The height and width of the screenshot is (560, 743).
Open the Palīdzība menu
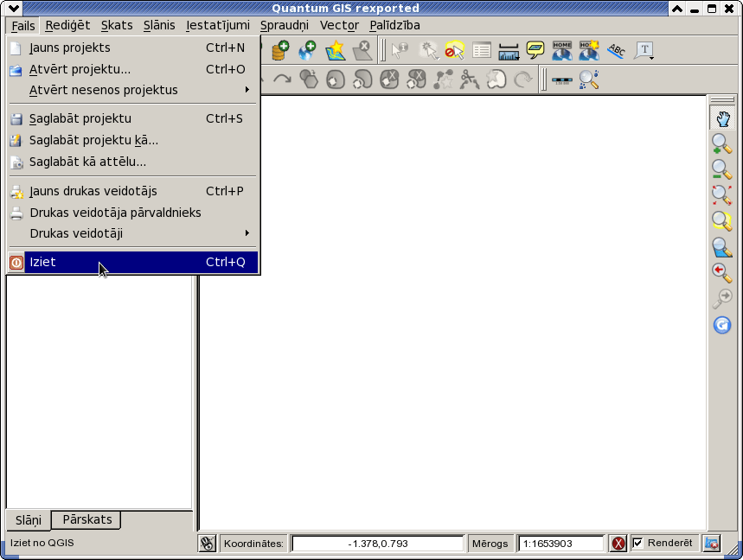394,26
